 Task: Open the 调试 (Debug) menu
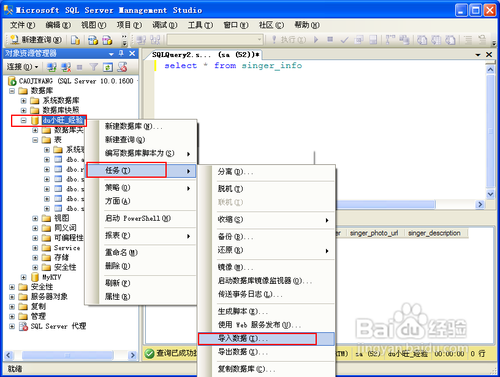165,25
